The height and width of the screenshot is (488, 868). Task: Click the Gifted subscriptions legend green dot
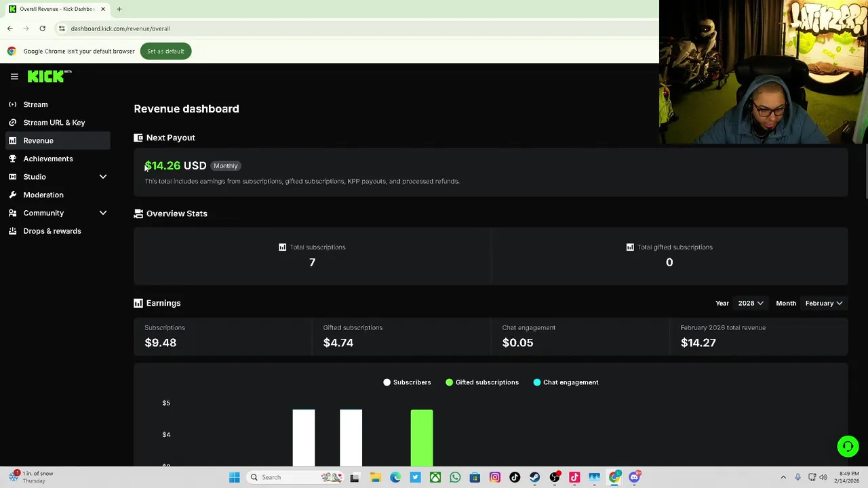449,382
